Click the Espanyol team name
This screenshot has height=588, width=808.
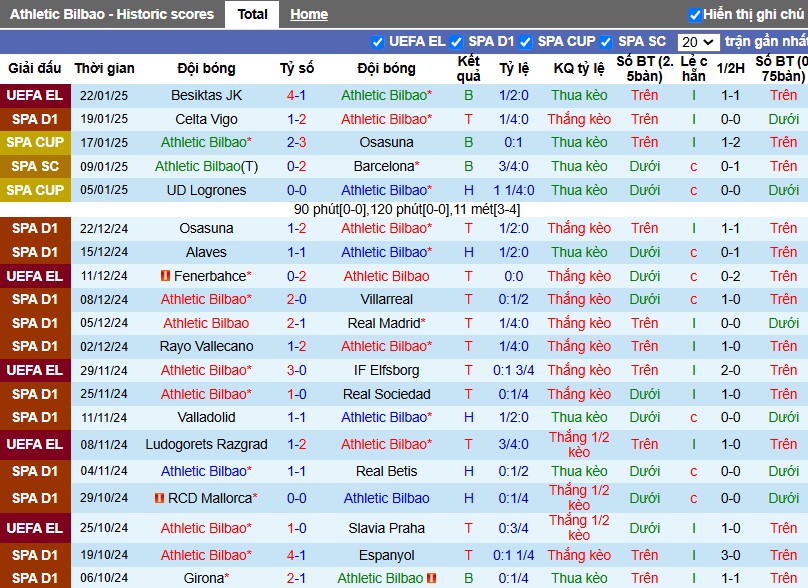pyautogui.click(x=386, y=556)
